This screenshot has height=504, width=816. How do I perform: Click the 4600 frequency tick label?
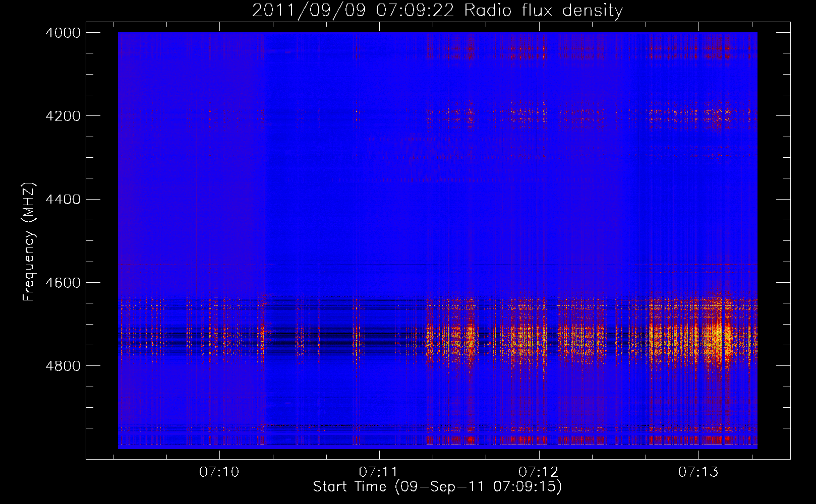[x=63, y=283]
